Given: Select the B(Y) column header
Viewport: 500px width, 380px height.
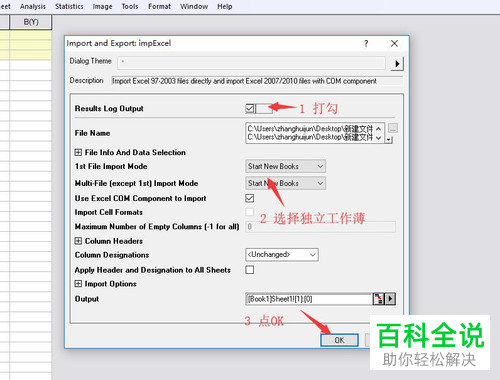Looking at the screenshot, I should point(31,22).
